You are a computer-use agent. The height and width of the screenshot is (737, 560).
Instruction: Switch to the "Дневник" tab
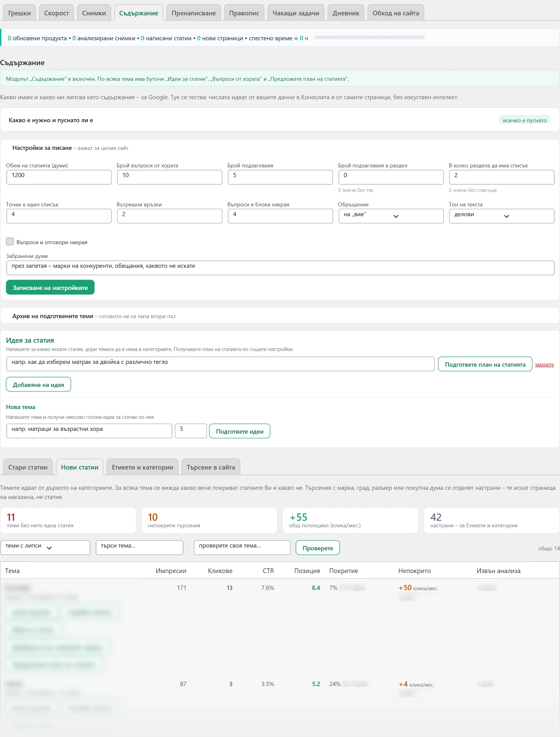[346, 13]
